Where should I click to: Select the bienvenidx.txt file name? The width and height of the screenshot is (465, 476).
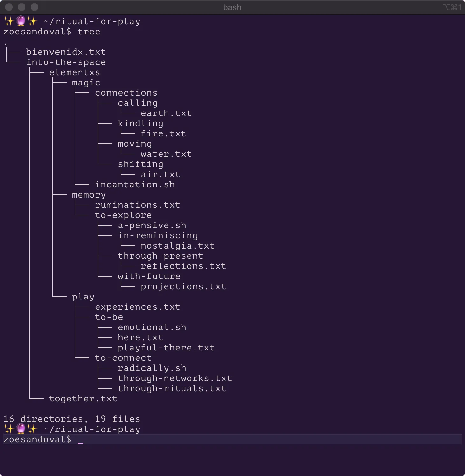66,52
